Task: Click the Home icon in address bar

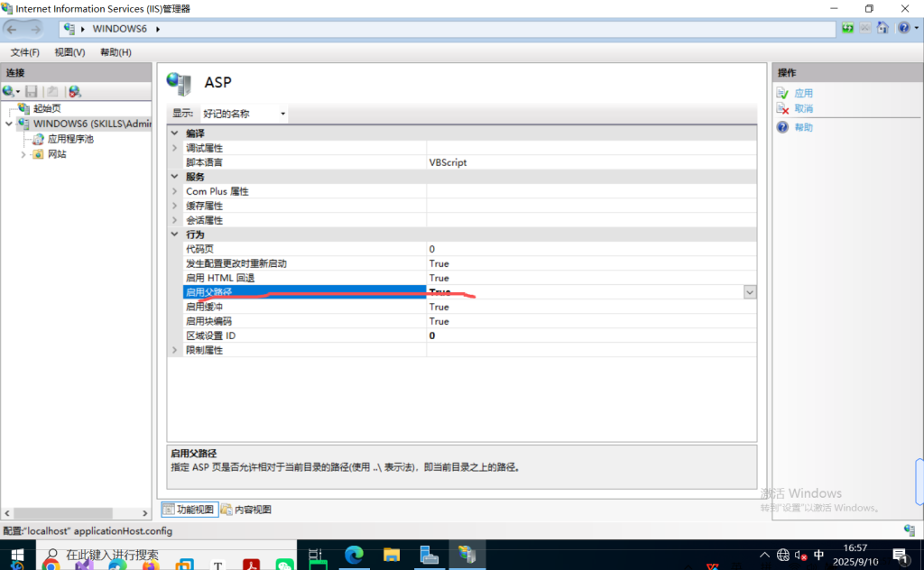Action: point(882,29)
